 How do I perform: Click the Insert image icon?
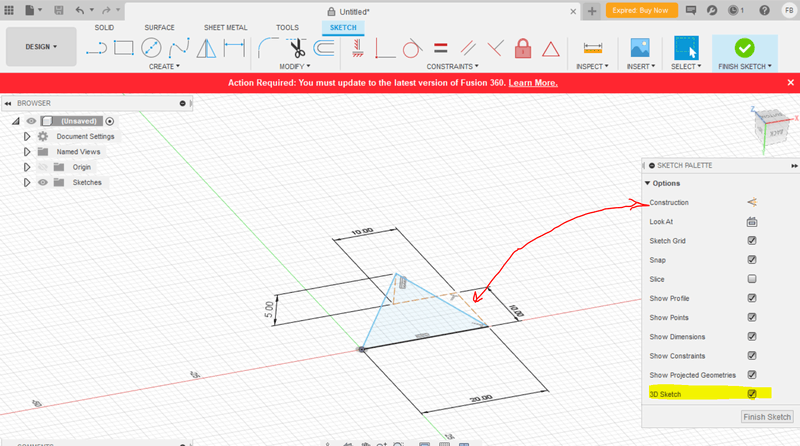pos(640,48)
